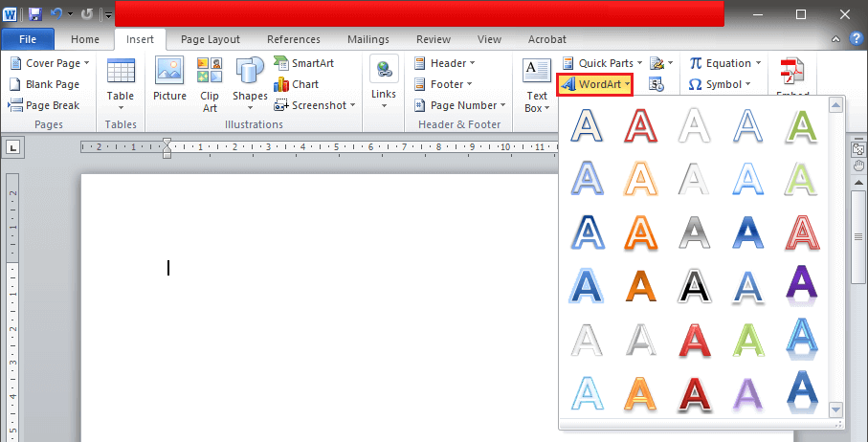
Task: Pick the dark blue outline WordArt first row
Action: click(x=587, y=125)
